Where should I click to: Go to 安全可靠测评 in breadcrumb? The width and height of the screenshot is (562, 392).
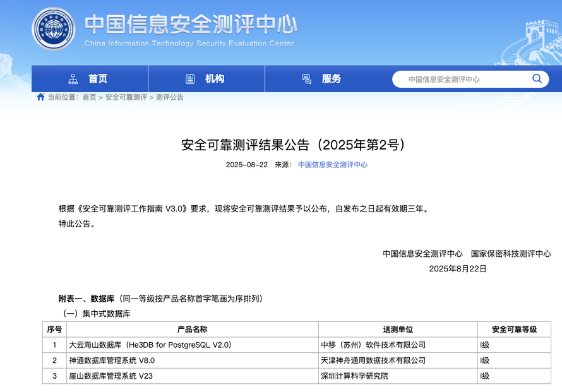[126, 97]
